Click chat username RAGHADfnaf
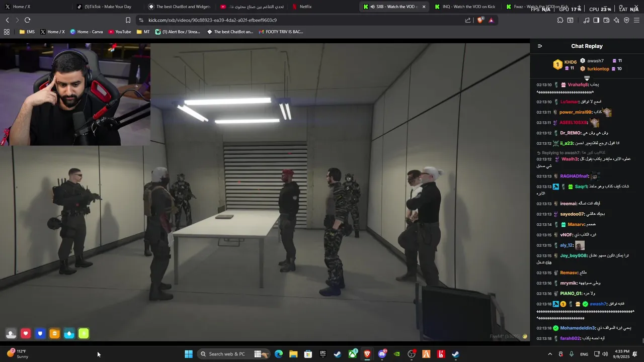This screenshot has width=644, height=362. pos(574,176)
